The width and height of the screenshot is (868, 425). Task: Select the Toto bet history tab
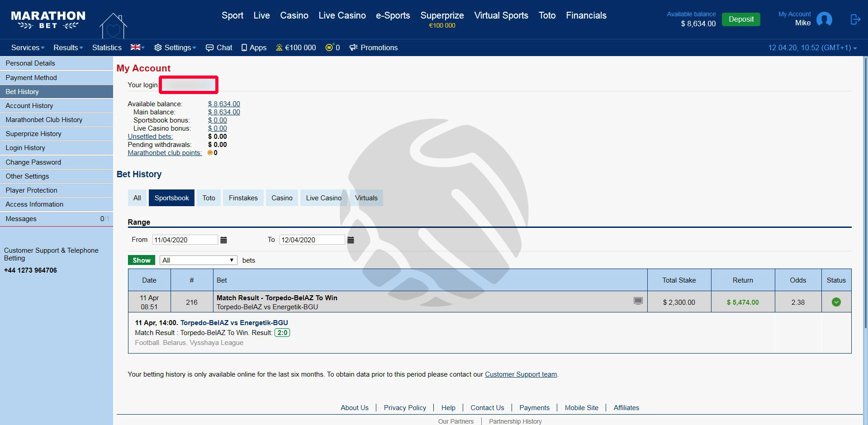[x=209, y=198]
